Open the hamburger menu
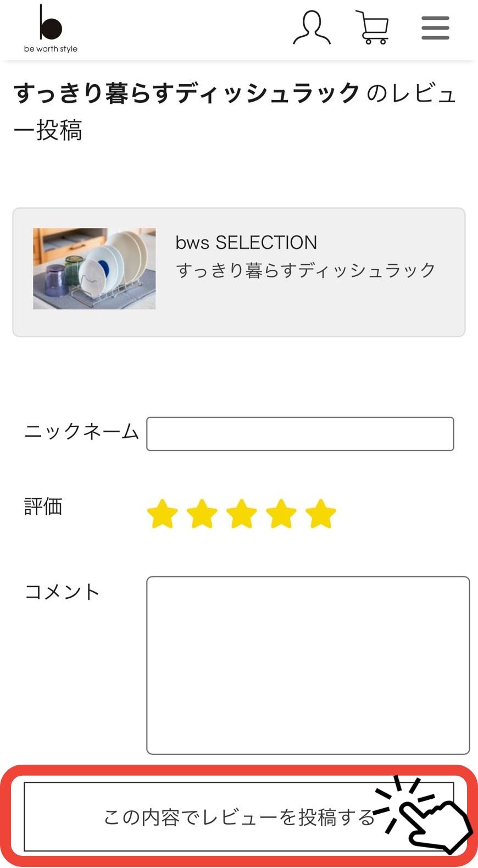 point(435,28)
